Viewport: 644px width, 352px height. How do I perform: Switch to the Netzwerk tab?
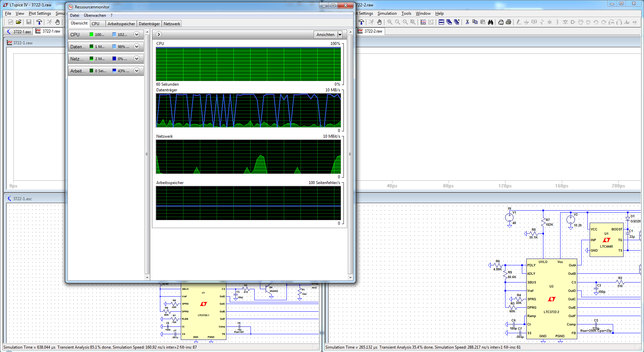point(172,24)
